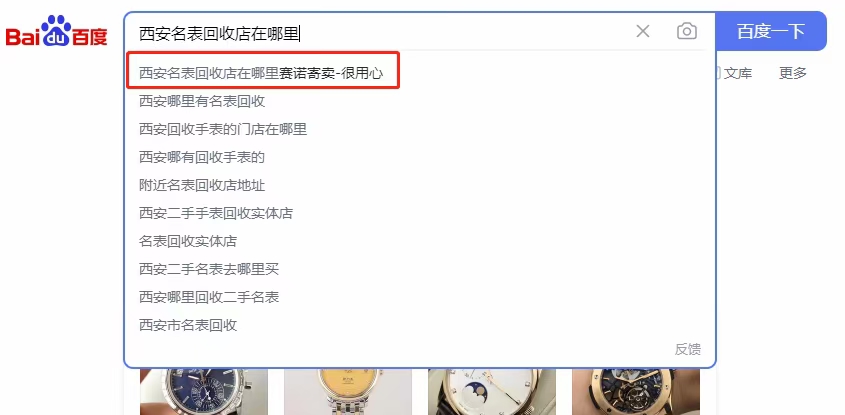
Task: Click the 反馈 feedback link
Action: 688,349
